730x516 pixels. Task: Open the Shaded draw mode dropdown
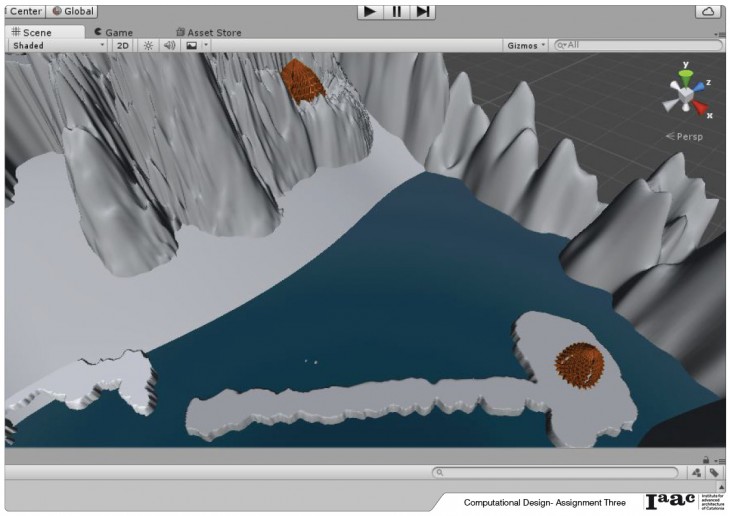point(58,45)
